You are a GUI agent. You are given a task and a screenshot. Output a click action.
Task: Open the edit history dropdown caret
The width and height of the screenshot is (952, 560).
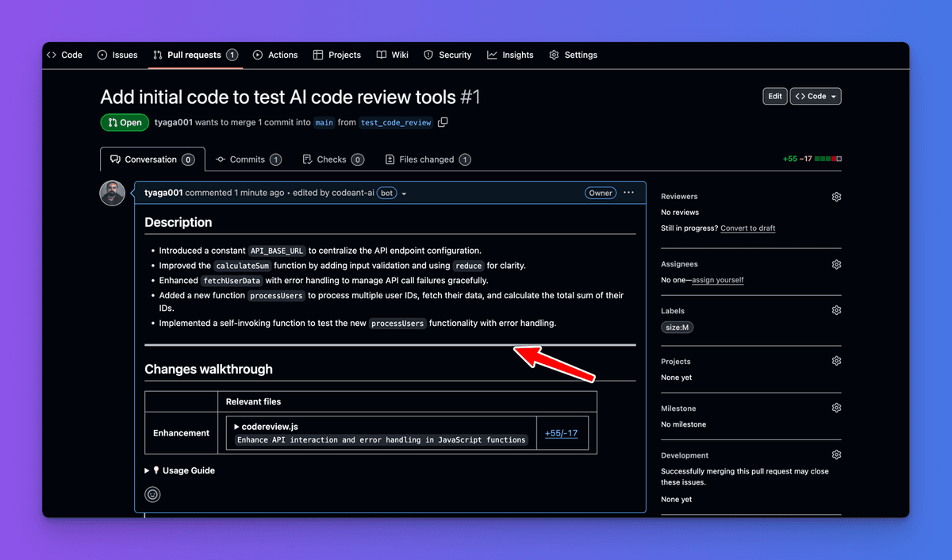click(405, 193)
